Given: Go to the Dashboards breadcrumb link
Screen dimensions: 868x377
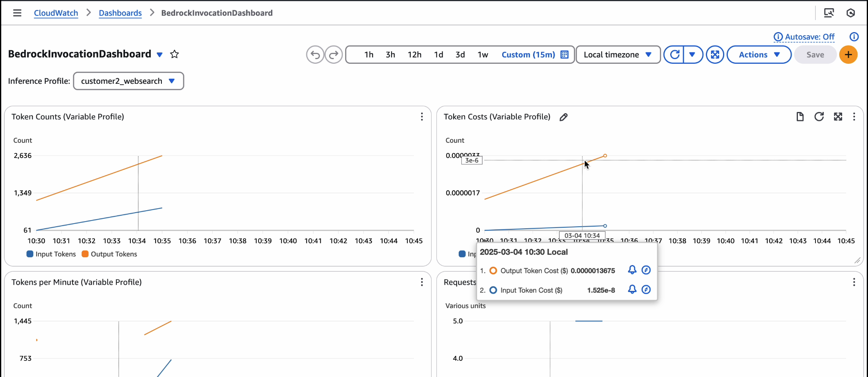Looking at the screenshot, I should click(120, 13).
